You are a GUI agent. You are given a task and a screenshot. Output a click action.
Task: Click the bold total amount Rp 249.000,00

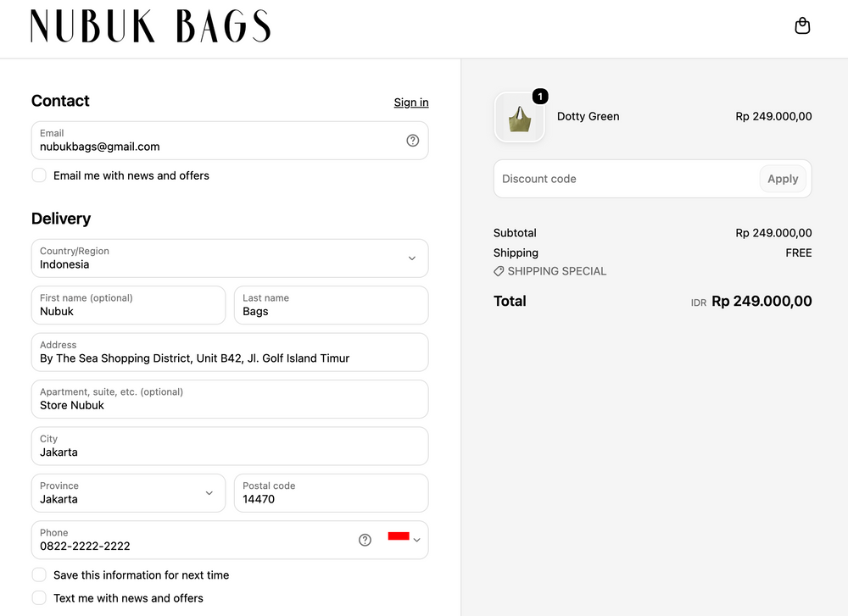[762, 301]
